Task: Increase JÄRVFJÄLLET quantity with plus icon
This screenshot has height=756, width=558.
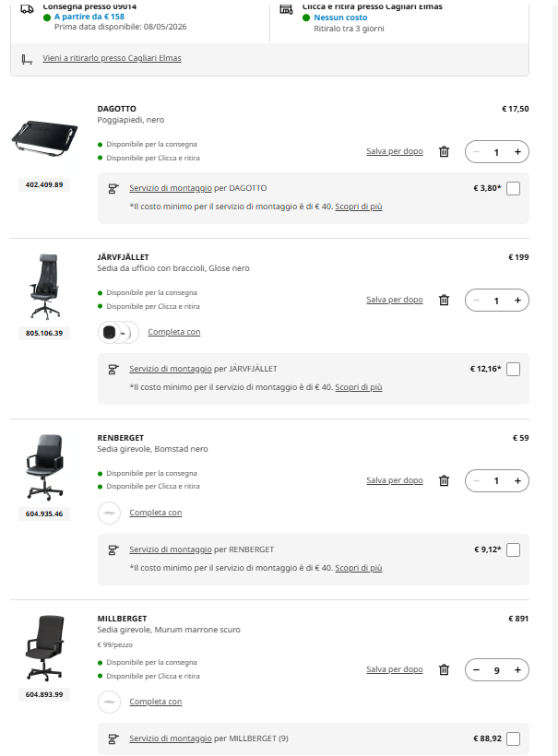Action: tap(517, 300)
